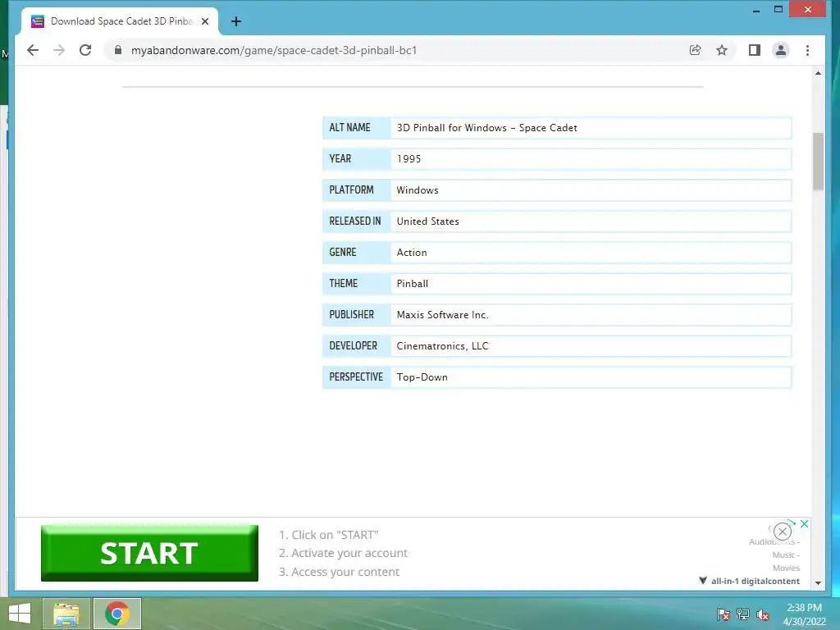
Task: Close the ad using blue X
Action: pos(804,524)
